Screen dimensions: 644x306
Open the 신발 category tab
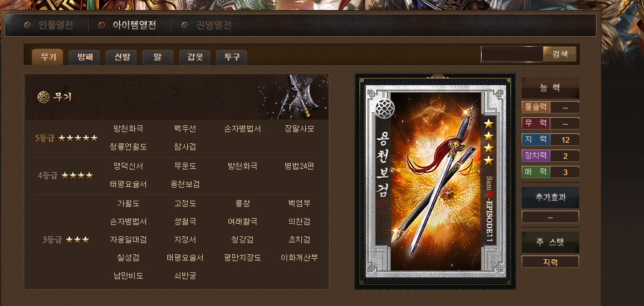click(x=121, y=57)
